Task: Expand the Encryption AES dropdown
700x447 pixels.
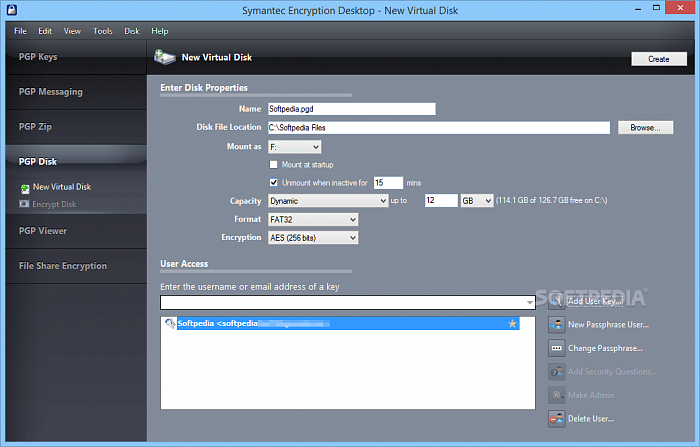Action: (x=312, y=237)
